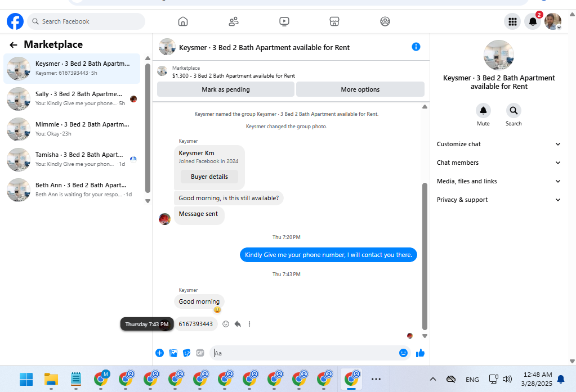This screenshot has width=576, height=392.
Task: Open the clock showing 12:48 AM
Action: pos(537,379)
